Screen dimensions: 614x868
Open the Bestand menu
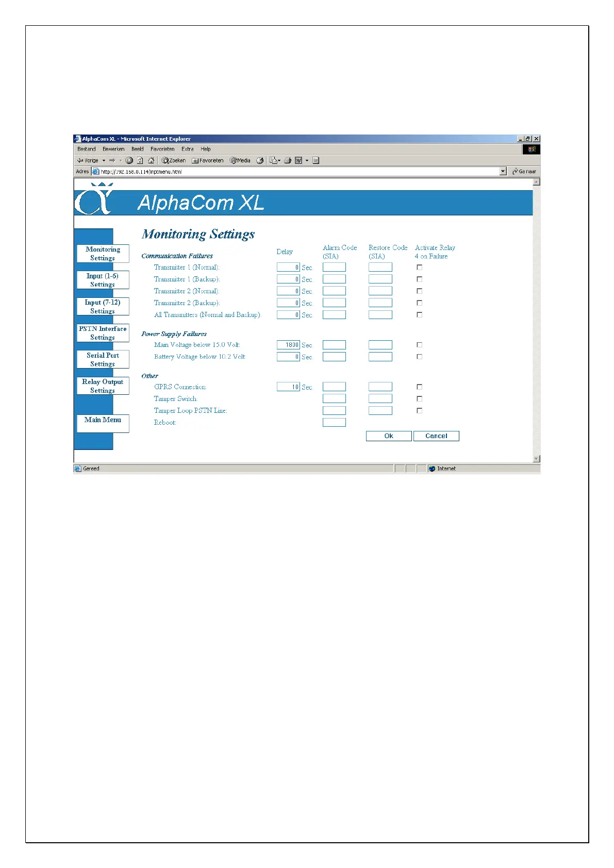[87, 149]
